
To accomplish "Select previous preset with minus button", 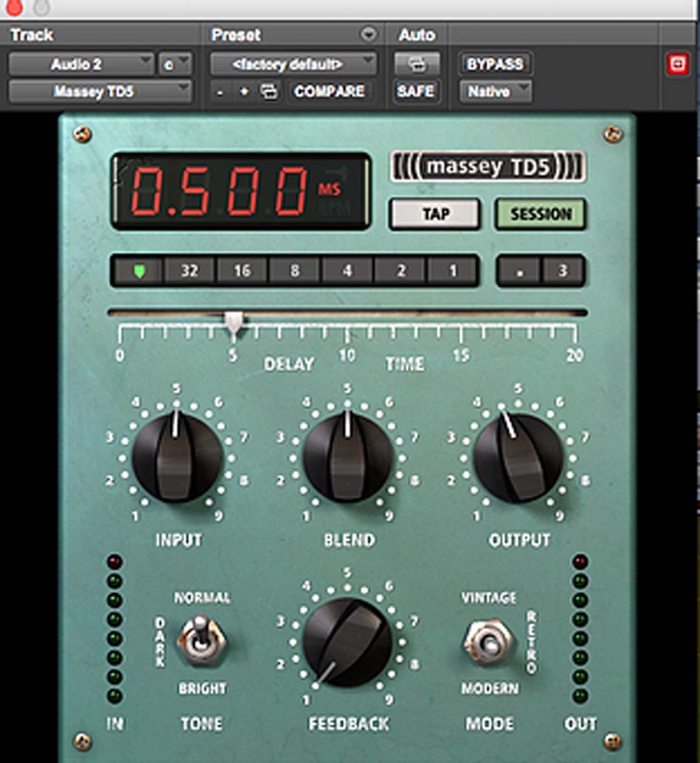I will pos(220,92).
